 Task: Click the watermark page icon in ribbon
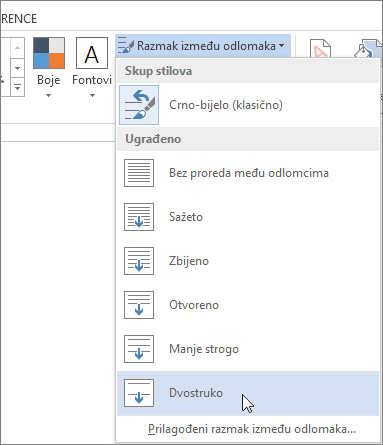(320, 48)
